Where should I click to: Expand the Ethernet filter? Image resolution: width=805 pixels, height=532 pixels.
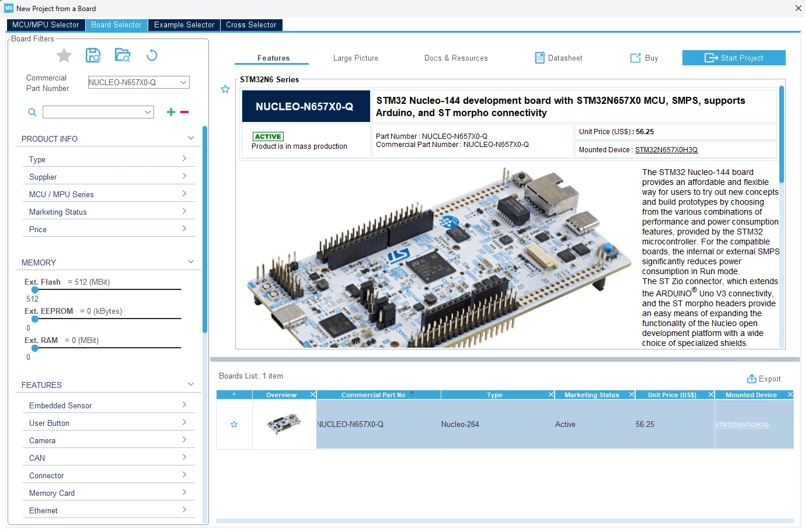[184, 510]
